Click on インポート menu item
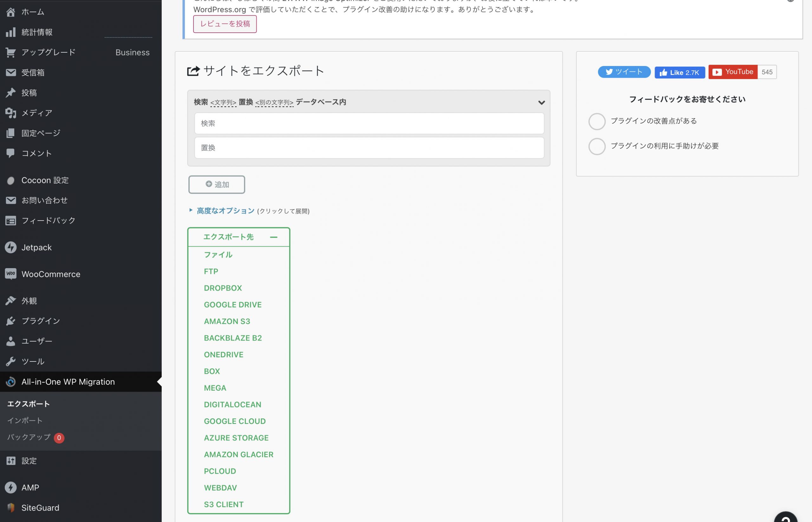 24,420
